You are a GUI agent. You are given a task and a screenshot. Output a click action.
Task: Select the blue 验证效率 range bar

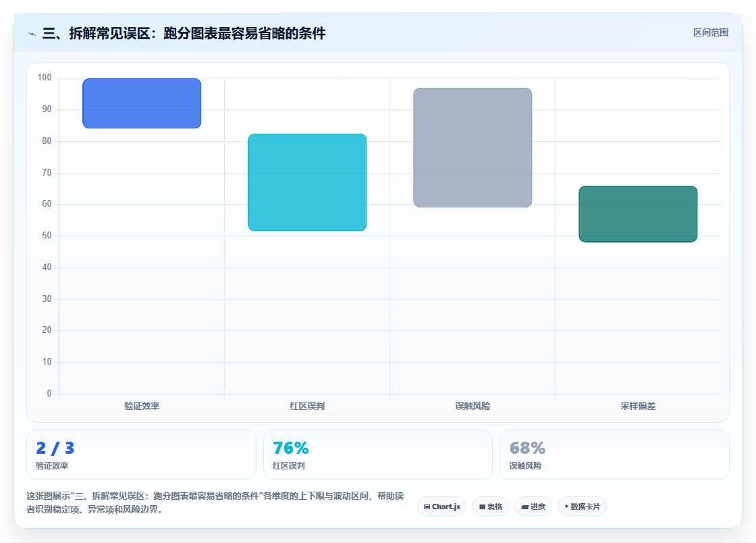[x=142, y=103]
